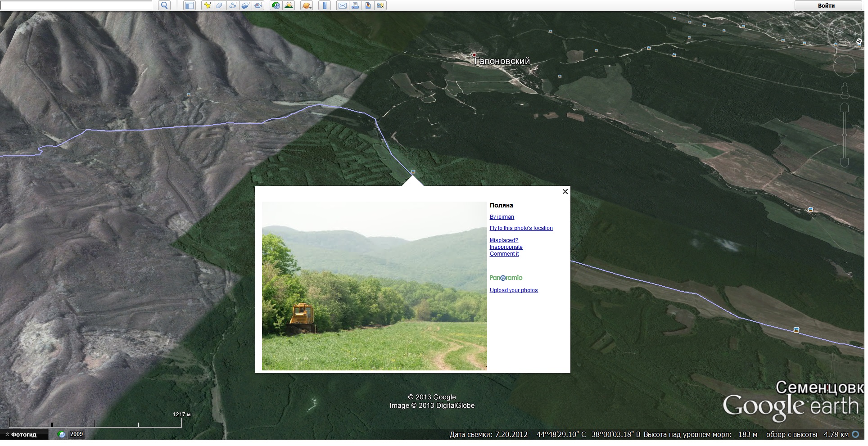Toggle historical imagery in toolbar
This screenshot has height=446, width=868.
[x=276, y=5]
